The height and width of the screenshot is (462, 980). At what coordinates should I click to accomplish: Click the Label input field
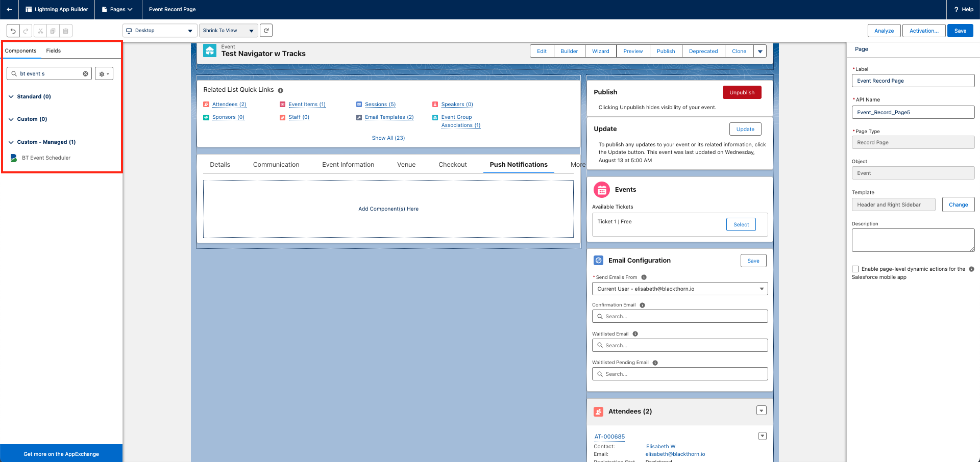[913, 81]
